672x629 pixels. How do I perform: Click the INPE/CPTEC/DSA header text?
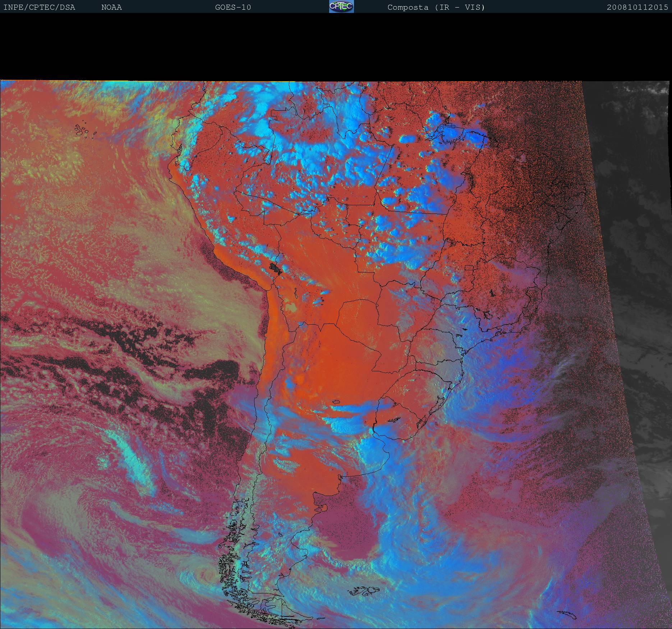[39, 7]
